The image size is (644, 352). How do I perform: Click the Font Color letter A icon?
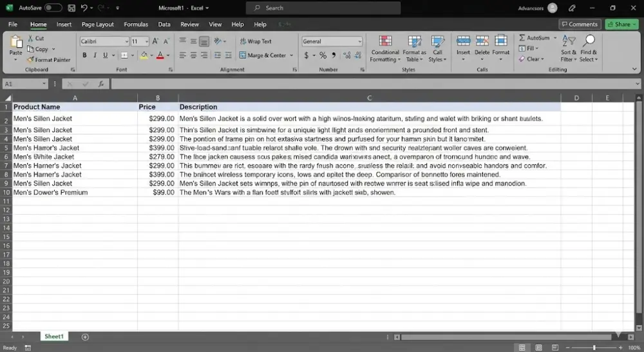[x=160, y=55]
